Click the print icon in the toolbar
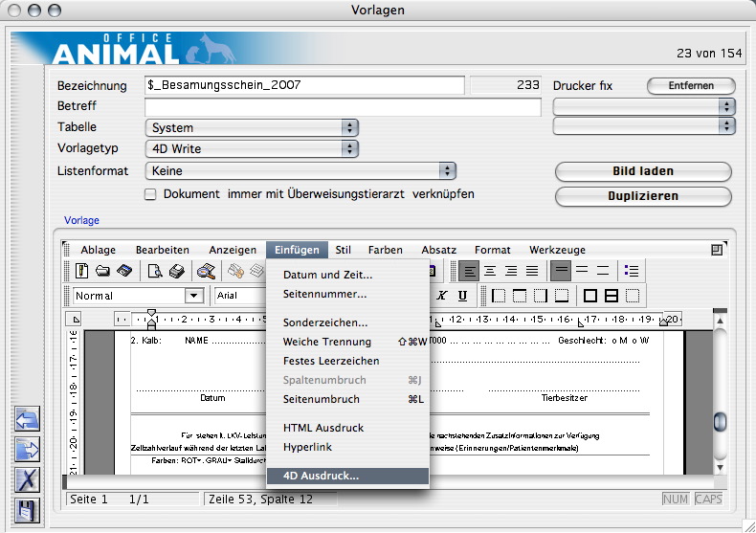This screenshot has width=756, height=533. click(177, 272)
